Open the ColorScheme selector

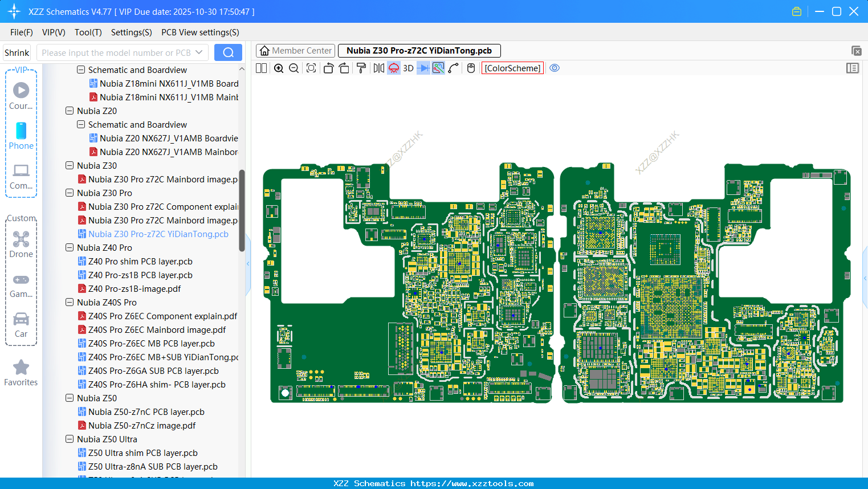pos(512,68)
